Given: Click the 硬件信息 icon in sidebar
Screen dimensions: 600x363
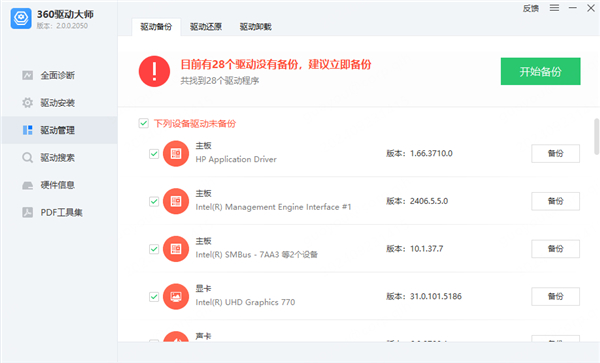Looking at the screenshot, I should click(x=27, y=185).
